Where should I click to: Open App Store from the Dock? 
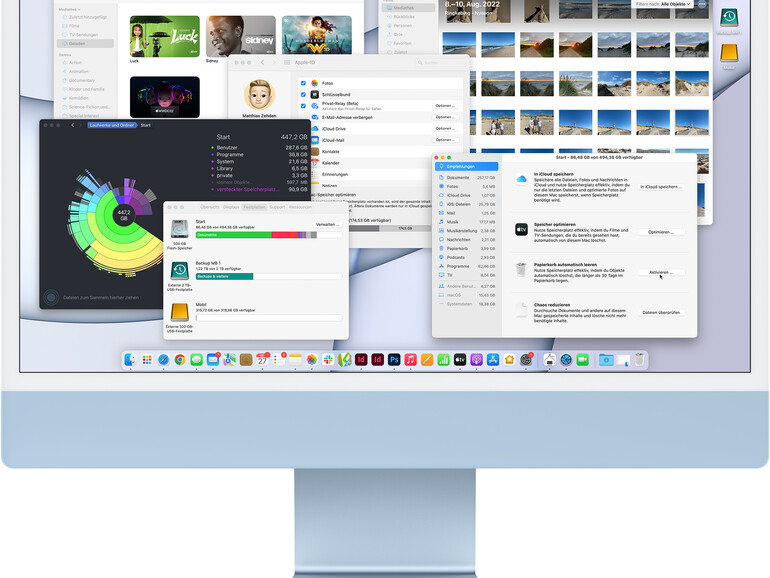click(493, 360)
